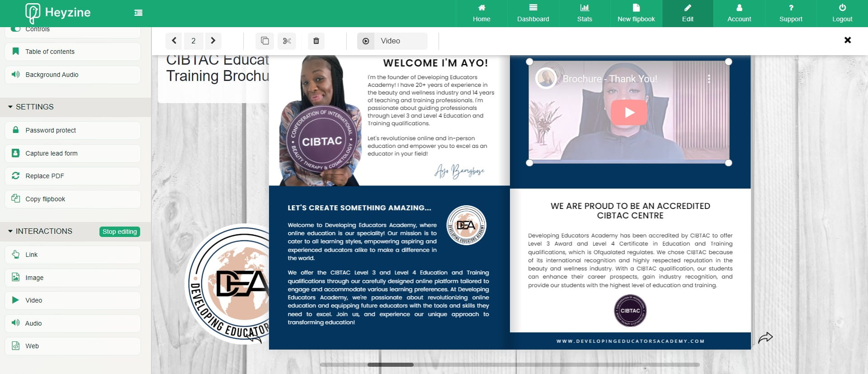
Task: Open the Video element type selector
Action: 392,41
